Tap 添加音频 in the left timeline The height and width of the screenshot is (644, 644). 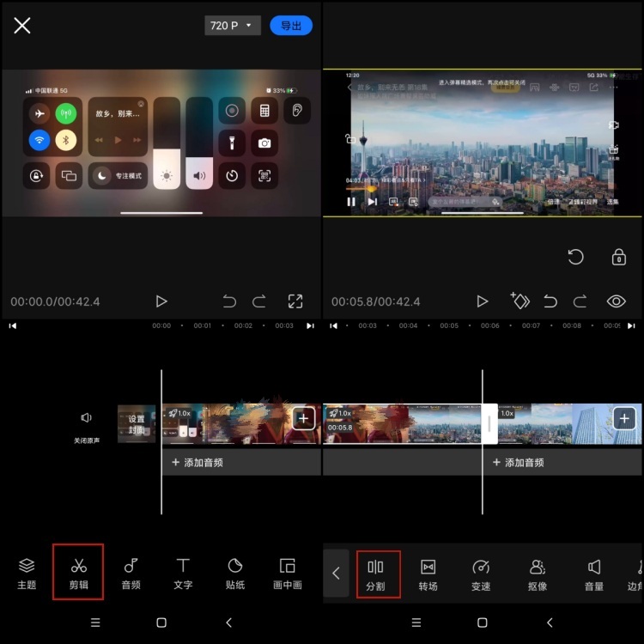pos(241,463)
